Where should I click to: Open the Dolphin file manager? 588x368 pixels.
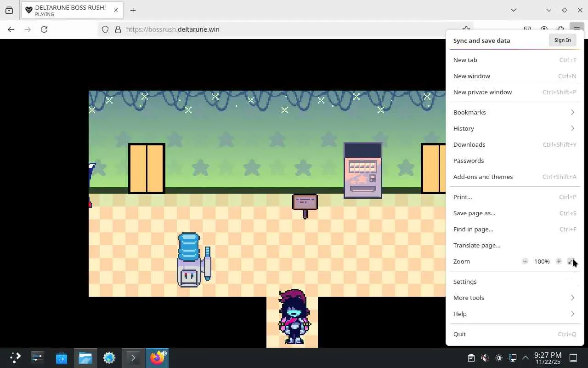click(x=85, y=358)
